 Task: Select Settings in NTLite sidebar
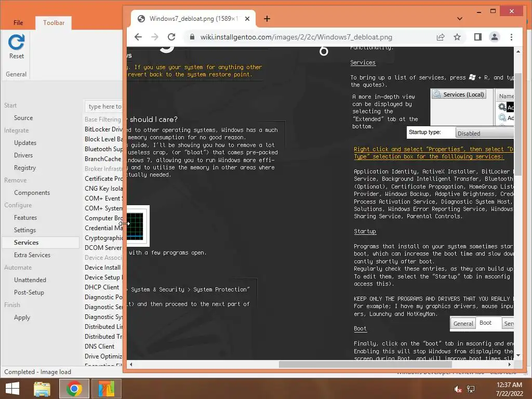point(25,230)
